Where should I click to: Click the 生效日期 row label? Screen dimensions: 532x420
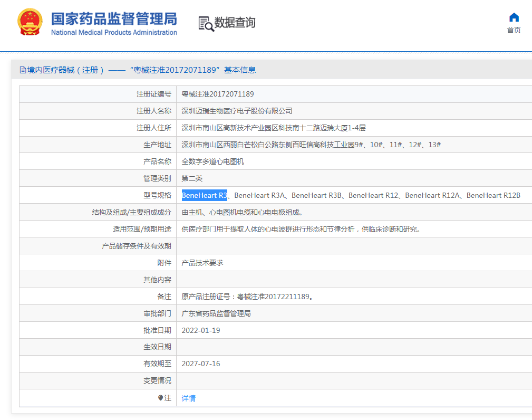pos(157,347)
